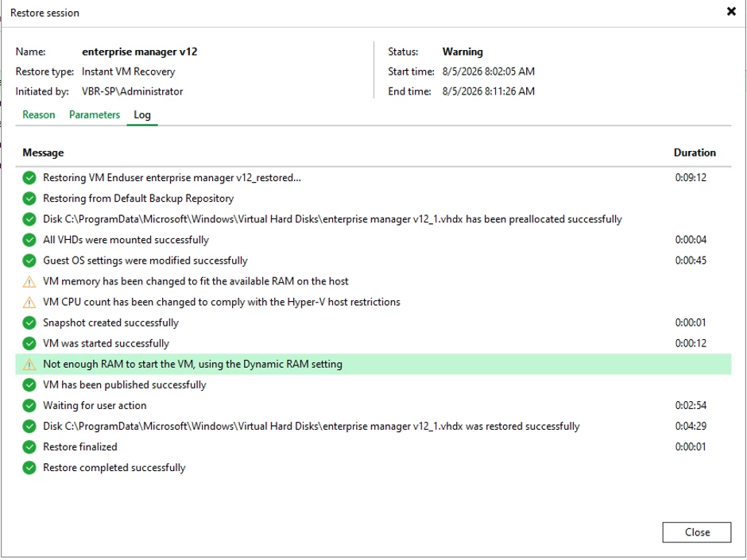747x560 pixels.
Task: Click success icon beside 'has been preallocated successfully'
Action: click(29, 219)
